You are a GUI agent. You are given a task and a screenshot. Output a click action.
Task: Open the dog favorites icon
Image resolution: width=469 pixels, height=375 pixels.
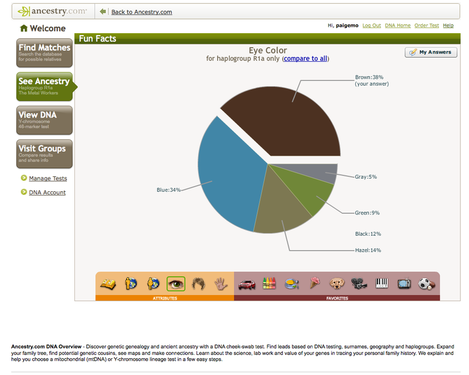pyautogui.click(x=337, y=284)
